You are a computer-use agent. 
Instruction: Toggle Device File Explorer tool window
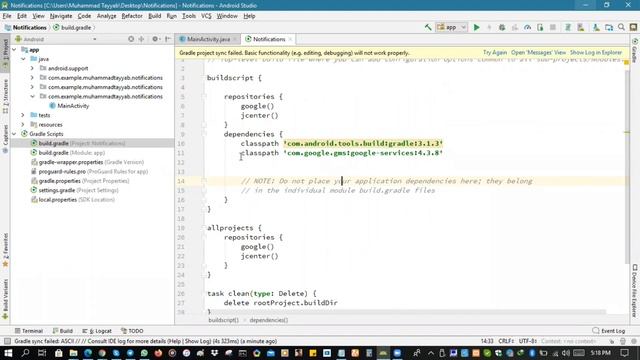coord(635,291)
